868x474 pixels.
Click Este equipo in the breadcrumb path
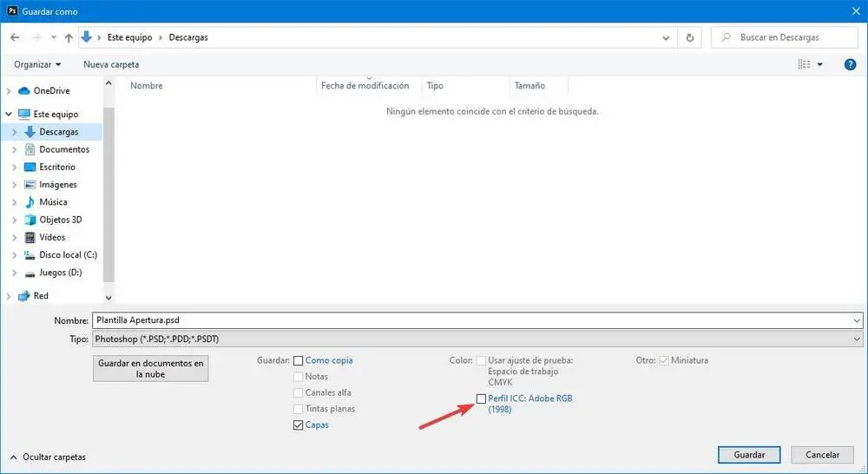pyautogui.click(x=129, y=37)
